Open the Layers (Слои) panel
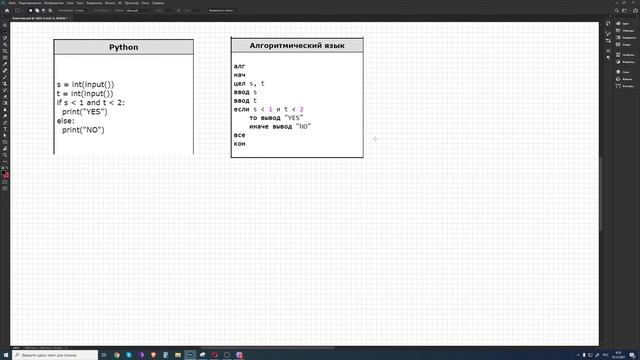This screenshot has height=360, width=640. click(623, 72)
